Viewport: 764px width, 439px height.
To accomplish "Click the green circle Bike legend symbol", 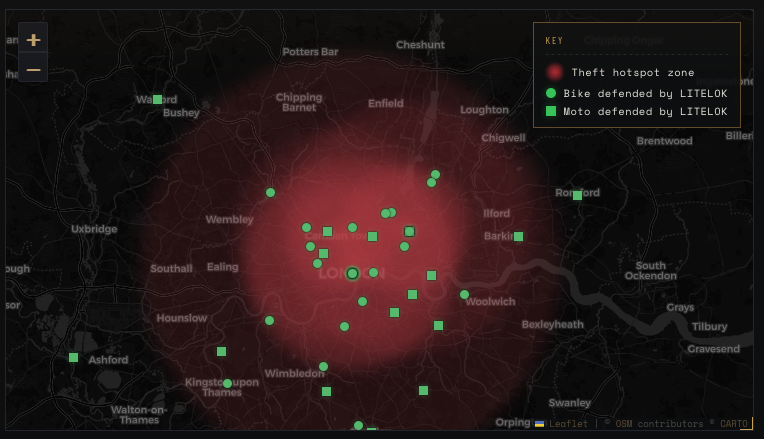I will (x=551, y=93).
